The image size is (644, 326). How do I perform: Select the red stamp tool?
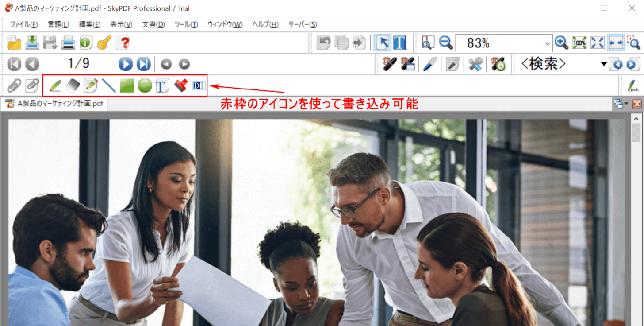click(x=180, y=85)
